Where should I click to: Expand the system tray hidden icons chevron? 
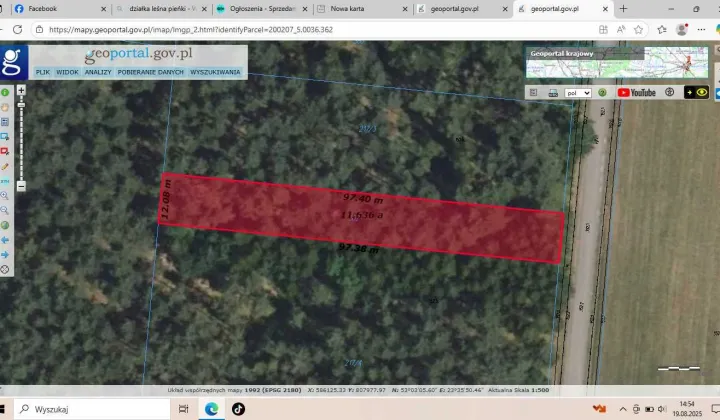point(623,409)
